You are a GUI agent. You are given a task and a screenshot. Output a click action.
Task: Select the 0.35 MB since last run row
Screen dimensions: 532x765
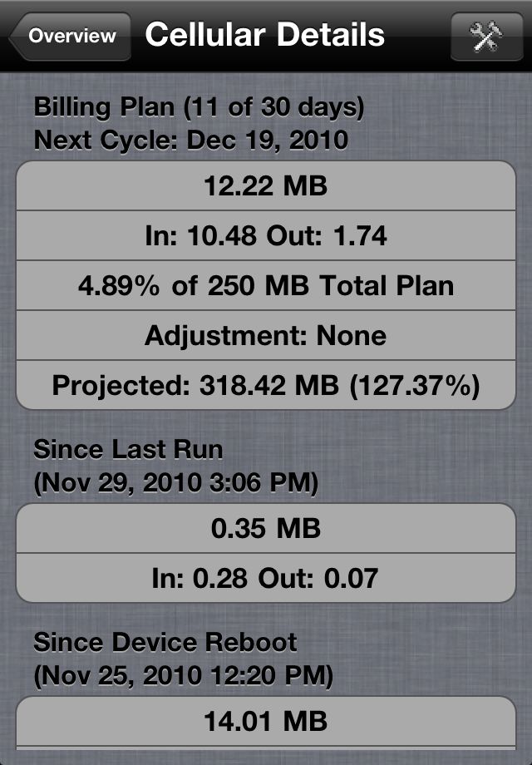[266, 528]
